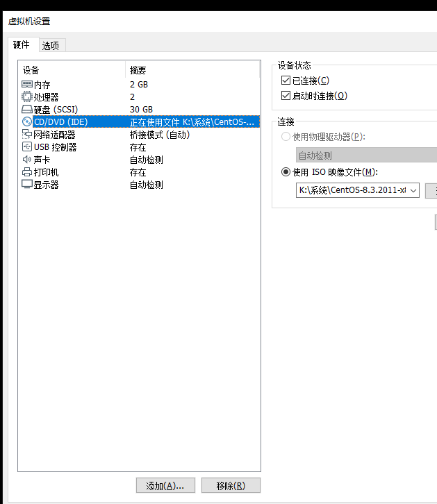Image resolution: width=437 pixels, height=504 pixels.
Task: Select the 硬盘 (SCSI) row label
Action: (56, 110)
